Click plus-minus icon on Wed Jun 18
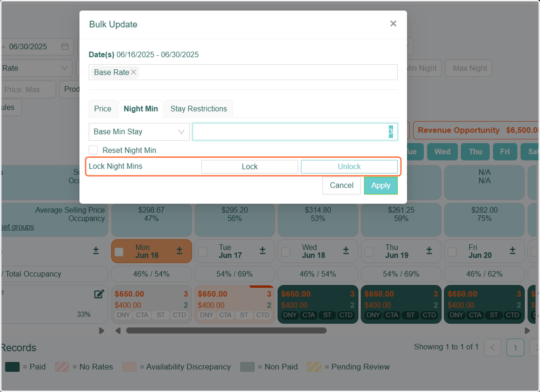 [x=346, y=250]
